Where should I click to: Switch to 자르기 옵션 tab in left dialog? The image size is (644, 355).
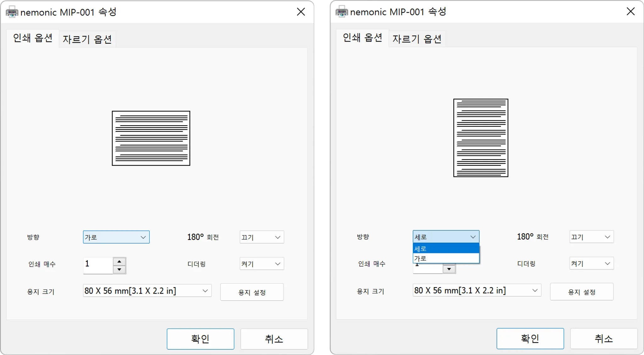(87, 39)
